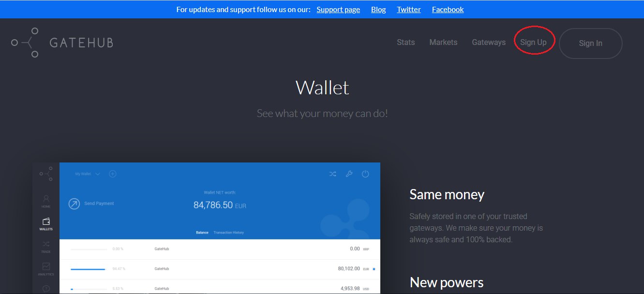Select Trade in the wallet sidebar
The image size is (644, 294).
pos(46,247)
